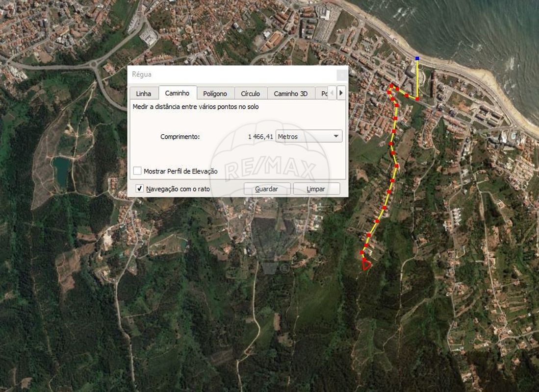Click the Guardar button
The width and height of the screenshot is (539, 392).
click(267, 189)
